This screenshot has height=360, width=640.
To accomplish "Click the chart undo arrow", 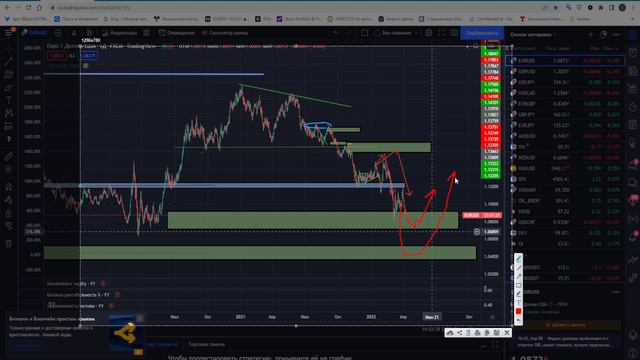I will pyautogui.click(x=336, y=33).
